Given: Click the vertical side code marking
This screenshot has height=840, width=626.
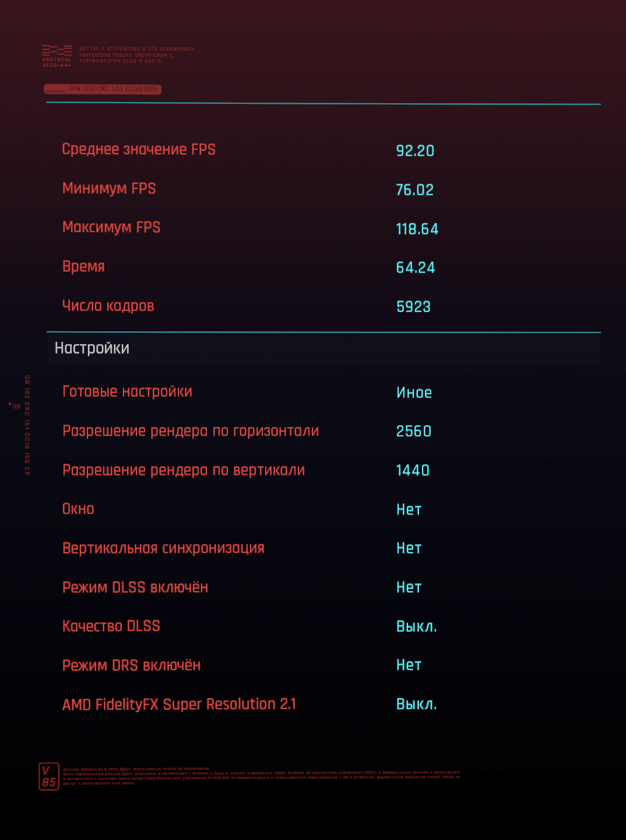Looking at the screenshot, I should coord(27,425).
